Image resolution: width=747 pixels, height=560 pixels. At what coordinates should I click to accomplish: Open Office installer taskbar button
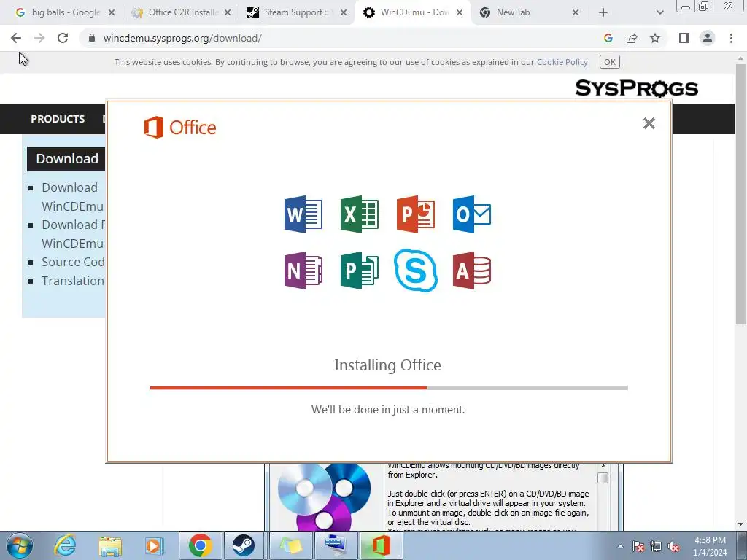pyautogui.click(x=381, y=545)
